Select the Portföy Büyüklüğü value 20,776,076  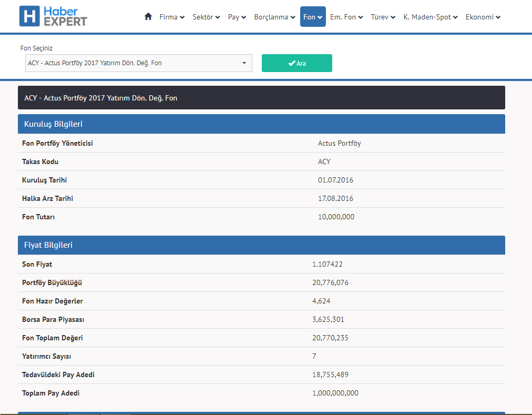pos(331,282)
